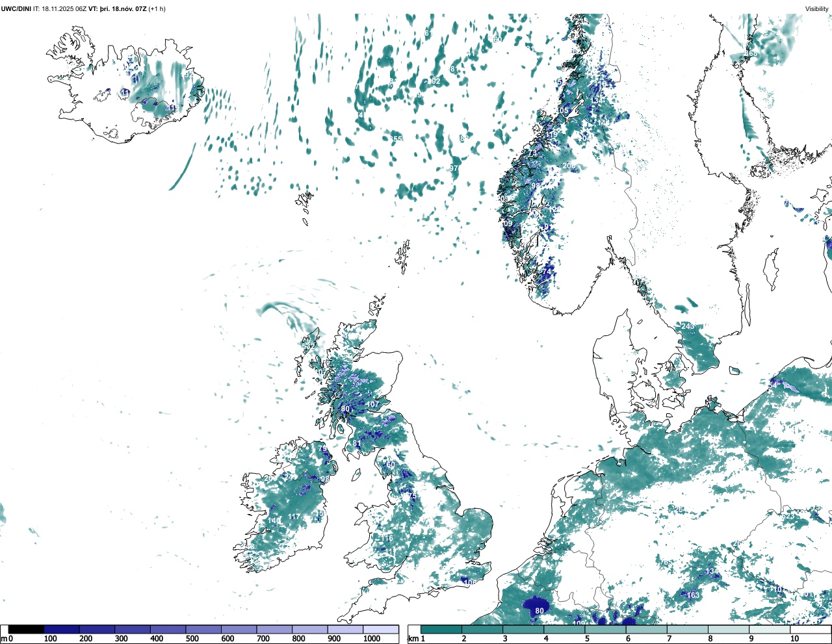Screen dimensions: 832x644
Task: Click the '163' visibility value over Germany
Action: pos(694,595)
